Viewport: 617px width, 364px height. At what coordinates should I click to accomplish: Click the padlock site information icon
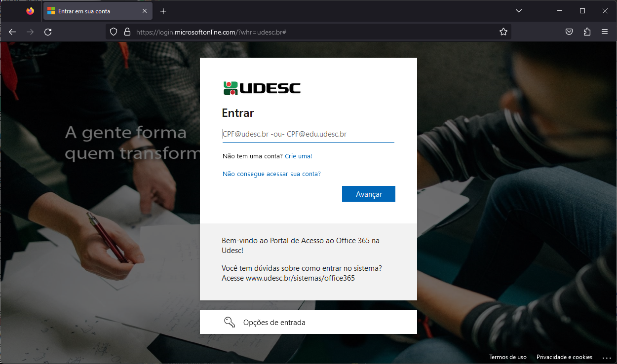[127, 32]
